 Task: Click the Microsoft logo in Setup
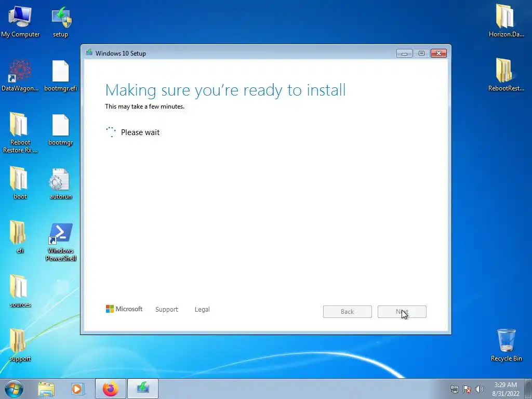124,309
